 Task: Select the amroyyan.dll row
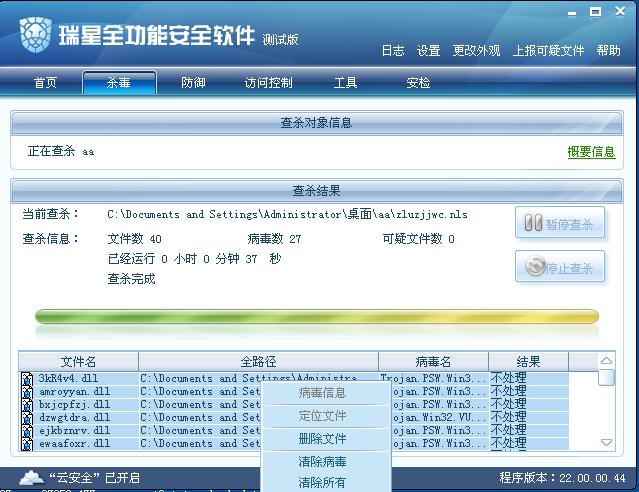(x=293, y=392)
